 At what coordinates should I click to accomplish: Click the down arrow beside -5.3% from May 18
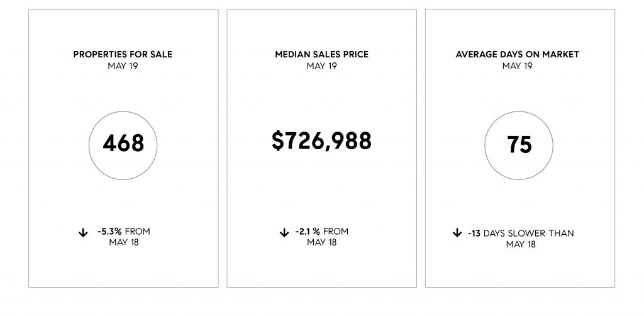[x=83, y=233]
